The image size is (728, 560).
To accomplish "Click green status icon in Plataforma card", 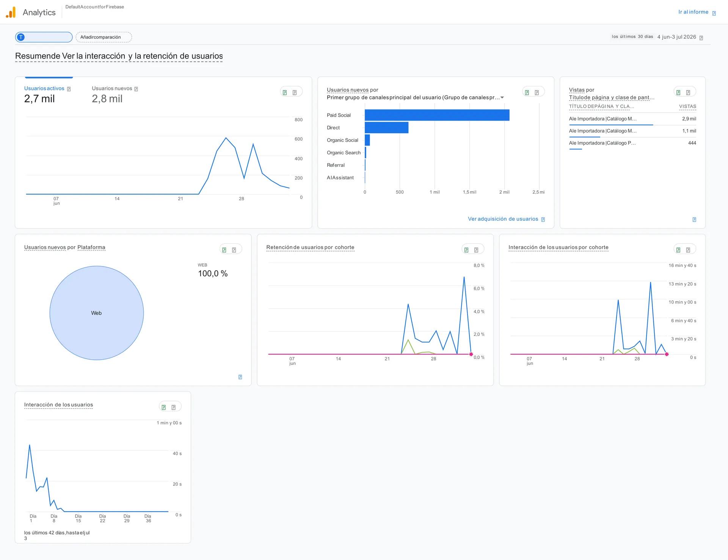I will 224,250.
